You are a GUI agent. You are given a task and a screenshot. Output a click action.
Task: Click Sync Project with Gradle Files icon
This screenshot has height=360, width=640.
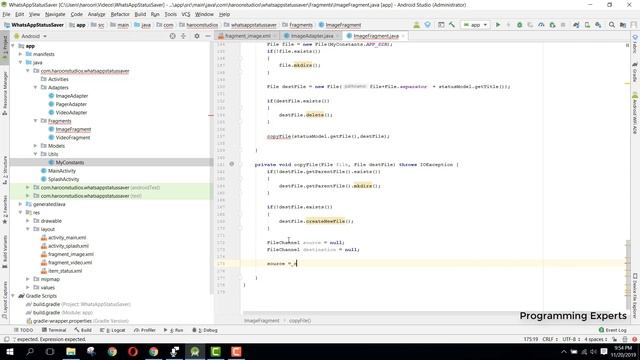(x=576, y=25)
